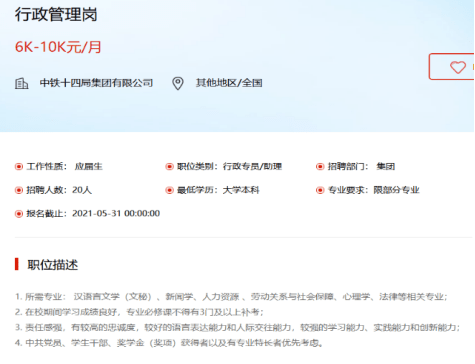Click the red bullet beside 报名截止
Image resolution: width=475 pixels, height=364 pixels.
coord(19,214)
